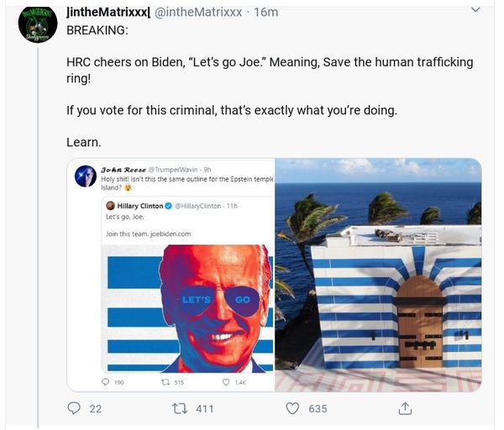The image size is (504, 430).
Task: Click the retweet arrows icon
Action: 178,408
